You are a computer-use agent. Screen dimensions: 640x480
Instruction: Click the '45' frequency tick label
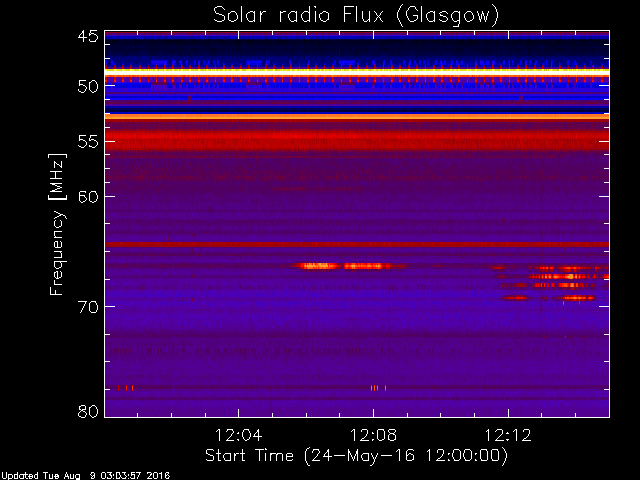[88, 36]
